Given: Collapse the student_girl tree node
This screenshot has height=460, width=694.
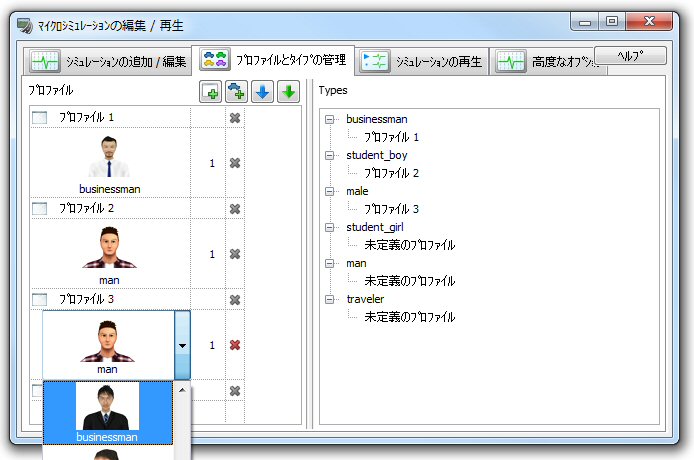Looking at the screenshot, I should pyautogui.click(x=329, y=228).
